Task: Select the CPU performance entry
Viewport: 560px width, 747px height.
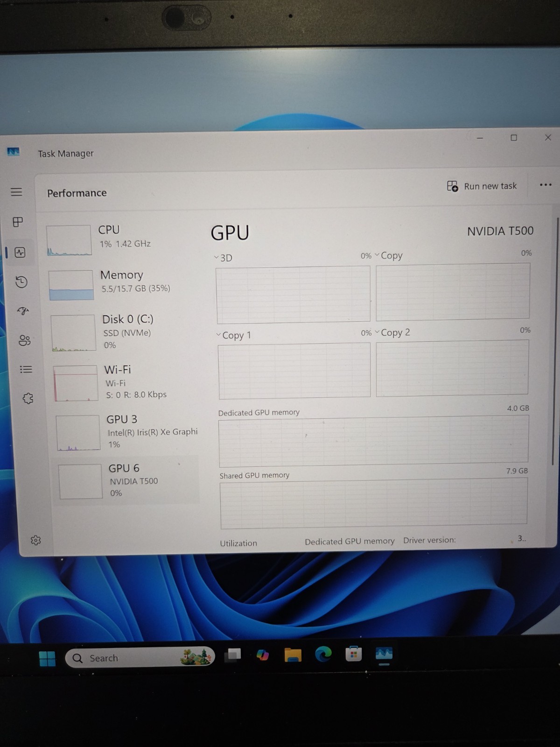Action: (x=121, y=240)
